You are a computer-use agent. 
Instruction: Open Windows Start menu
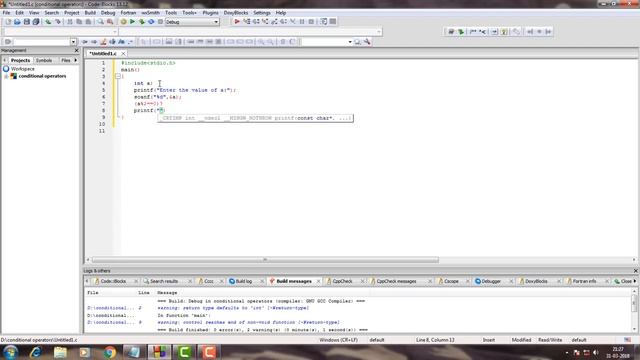point(11,352)
